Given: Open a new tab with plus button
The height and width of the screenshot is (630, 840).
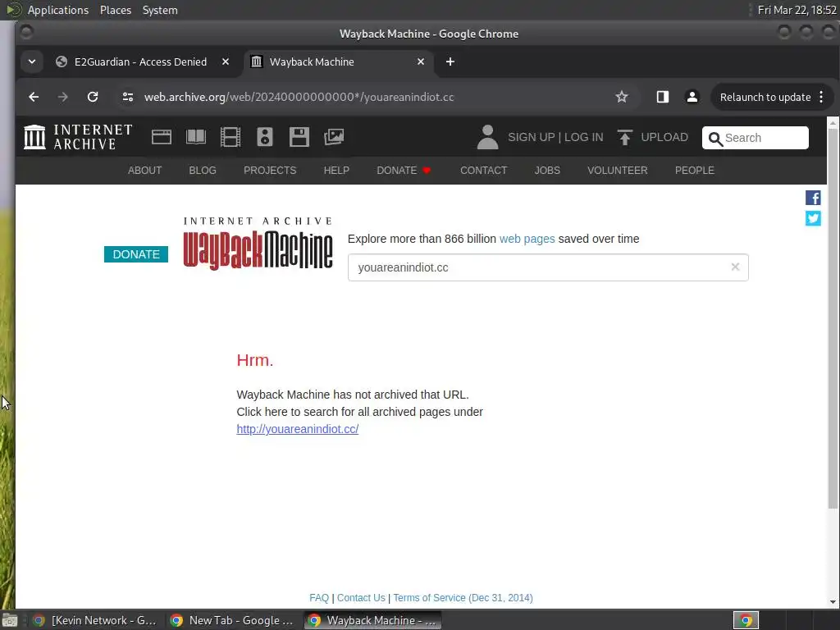Looking at the screenshot, I should (x=450, y=62).
